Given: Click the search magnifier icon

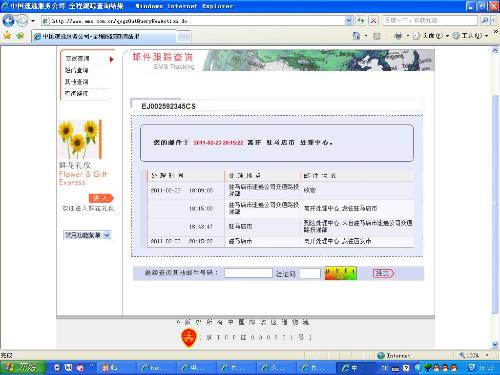Looking at the screenshot, I should pos(485,21).
